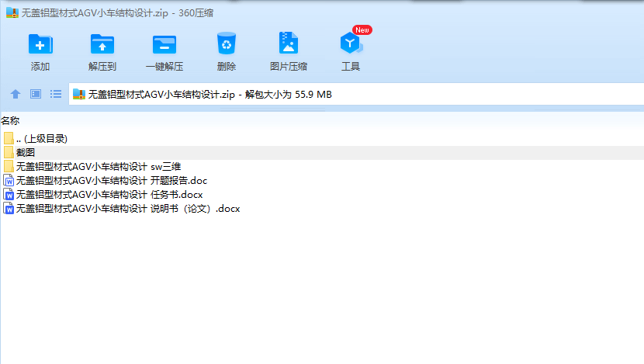Click the 图片压缩 text label
The height and width of the screenshot is (364, 644).
[289, 66]
